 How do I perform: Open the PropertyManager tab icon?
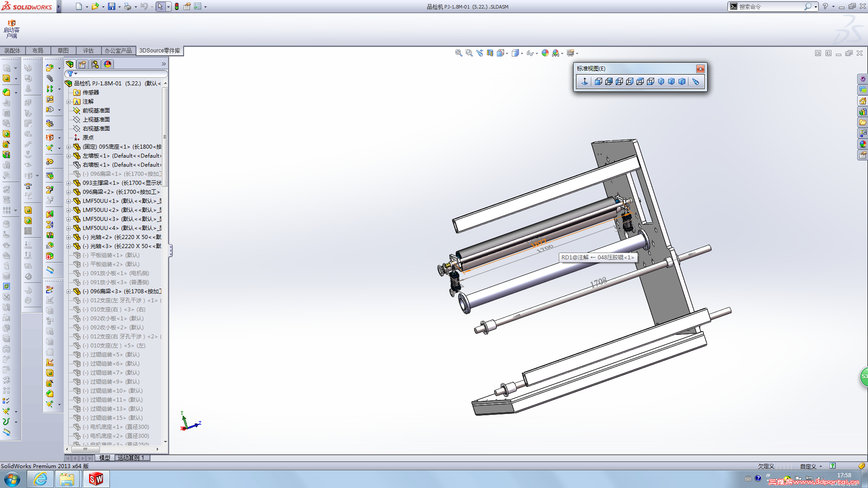click(82, 64)
